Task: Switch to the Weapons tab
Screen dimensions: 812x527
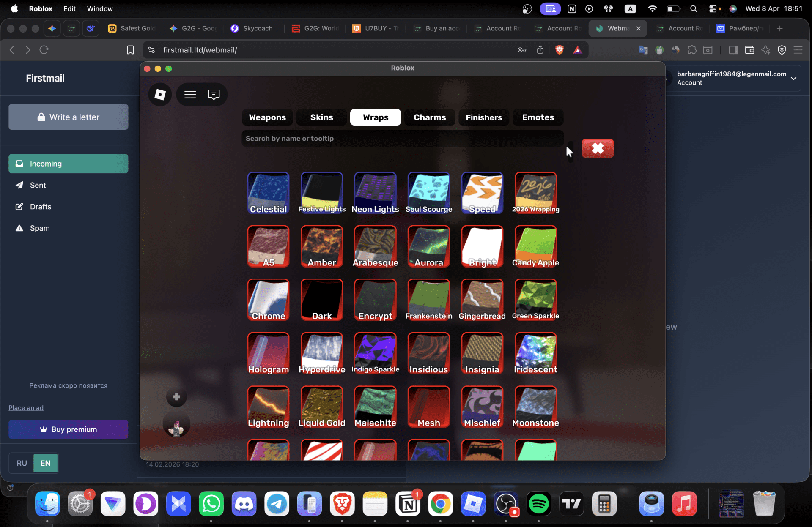Action: point(267,117)
